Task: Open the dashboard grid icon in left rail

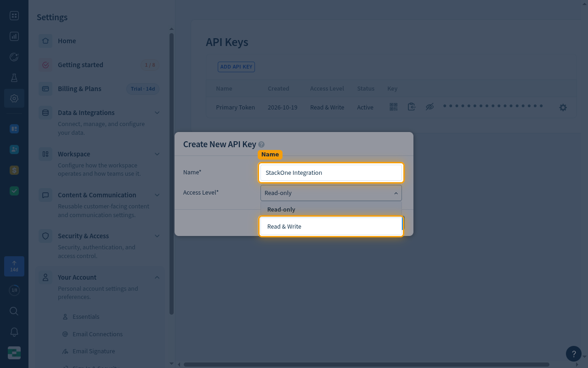Action: (14, 16)
